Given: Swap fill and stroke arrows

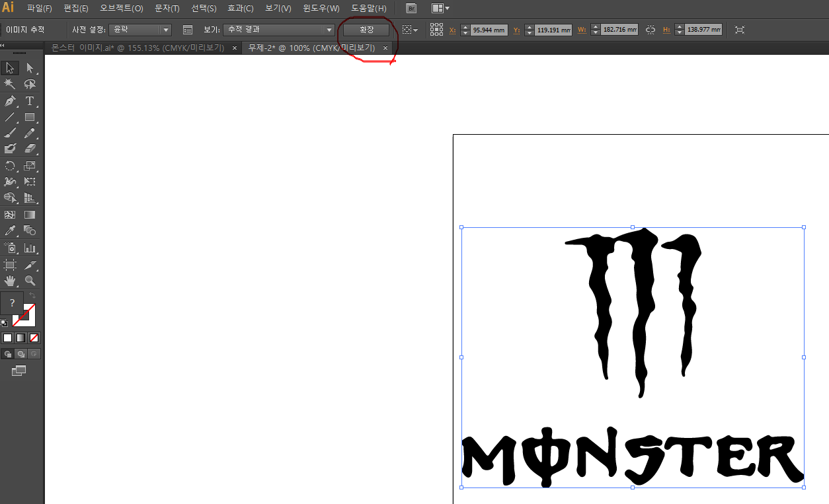Looking at the screenshot, I should click(x=33, y=295).
